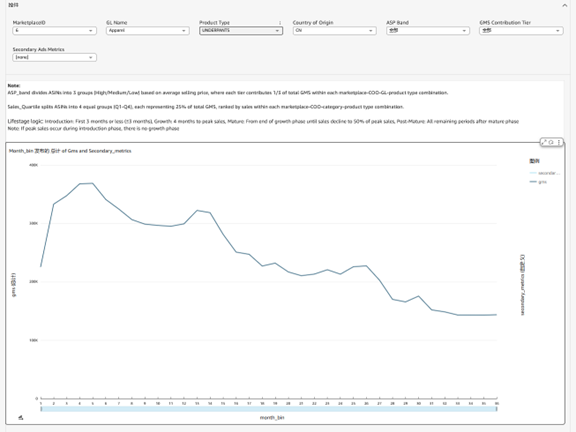Click the small icon at chart's bottom-left
The width and height of the screenshot is (576, 432).
point(21,418)
